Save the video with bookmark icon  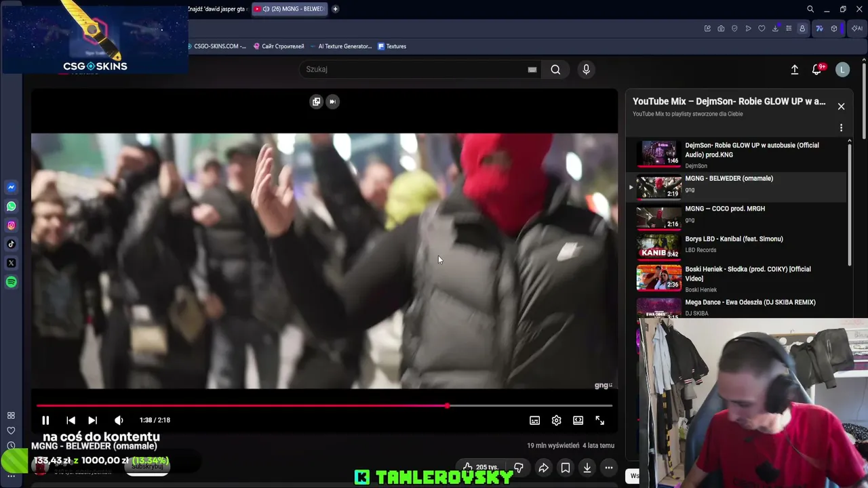point(566,468)
